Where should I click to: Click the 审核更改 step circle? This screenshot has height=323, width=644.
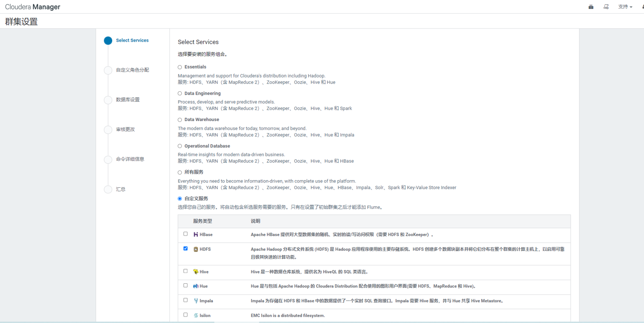click(x=108, y=130)
